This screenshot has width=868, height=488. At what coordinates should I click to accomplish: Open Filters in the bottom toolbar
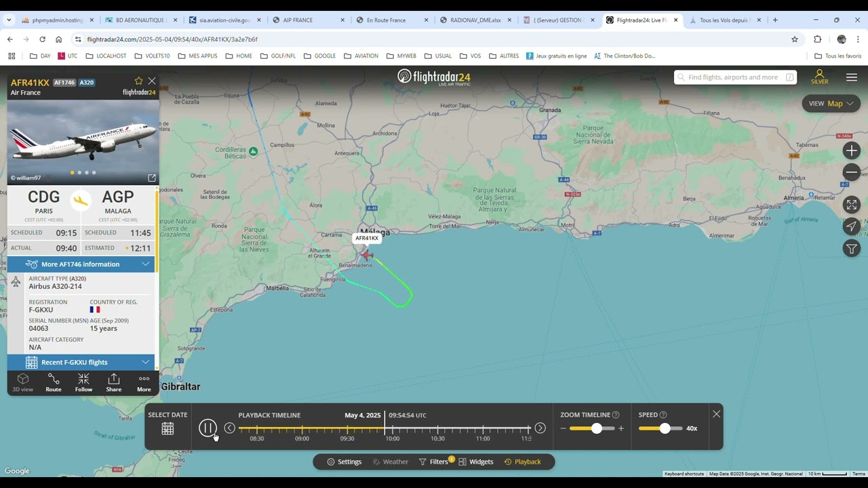click(435, 462)
